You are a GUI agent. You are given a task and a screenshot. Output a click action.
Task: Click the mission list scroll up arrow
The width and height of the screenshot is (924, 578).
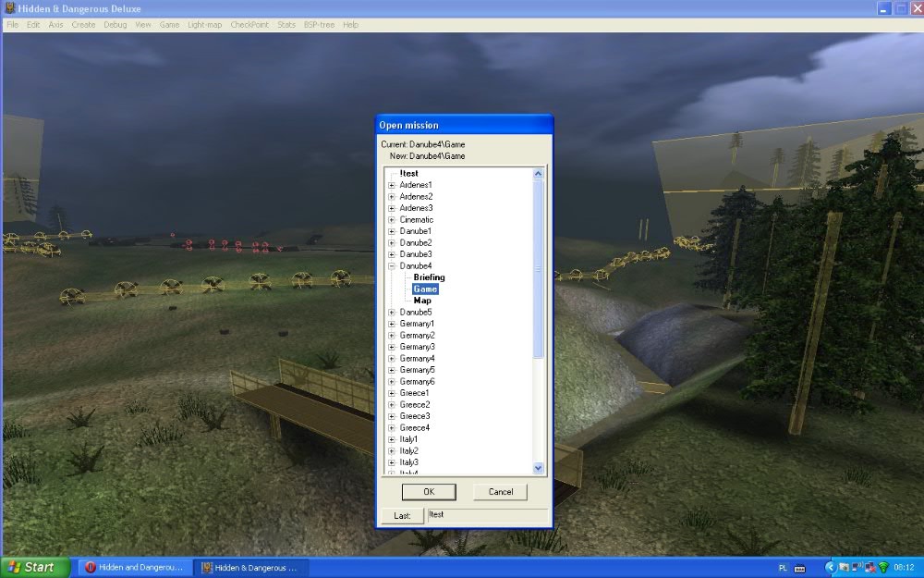[x=538, y=174]
